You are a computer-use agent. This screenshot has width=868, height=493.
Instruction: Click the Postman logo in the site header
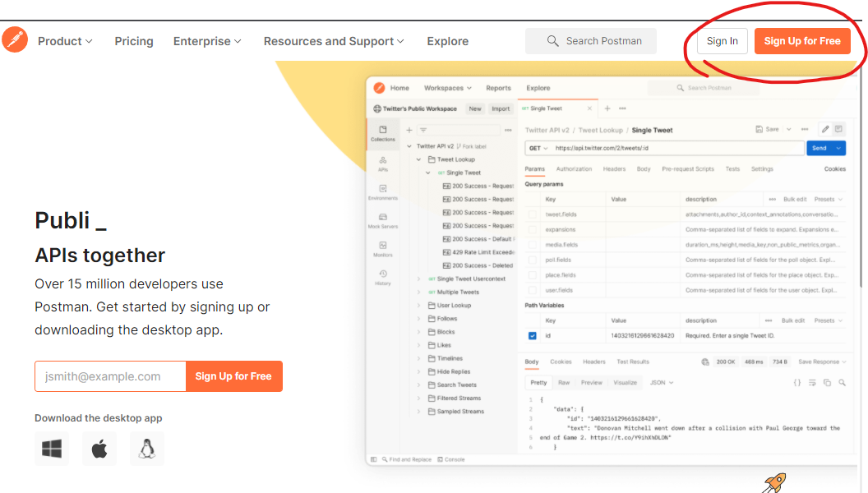pos(15,39)
